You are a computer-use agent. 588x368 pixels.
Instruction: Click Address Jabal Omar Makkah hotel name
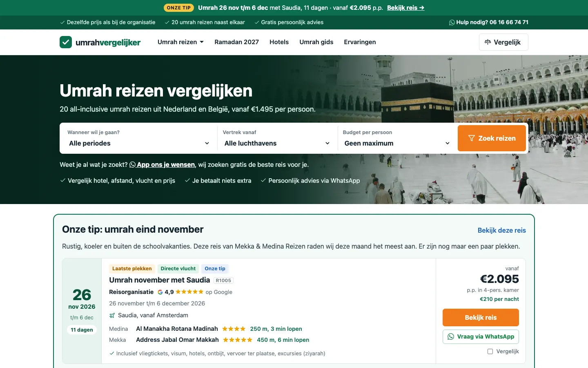click(x=177, y=340)
